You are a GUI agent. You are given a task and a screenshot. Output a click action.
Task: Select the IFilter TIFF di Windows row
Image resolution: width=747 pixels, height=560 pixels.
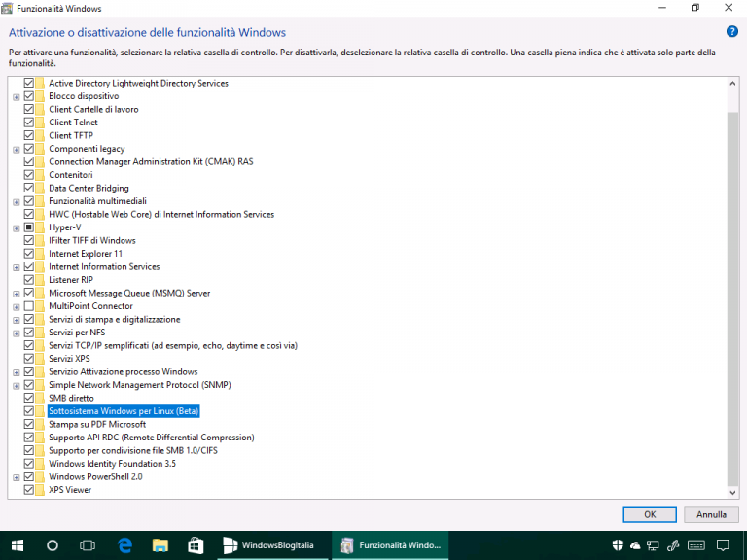pos(92,240)
